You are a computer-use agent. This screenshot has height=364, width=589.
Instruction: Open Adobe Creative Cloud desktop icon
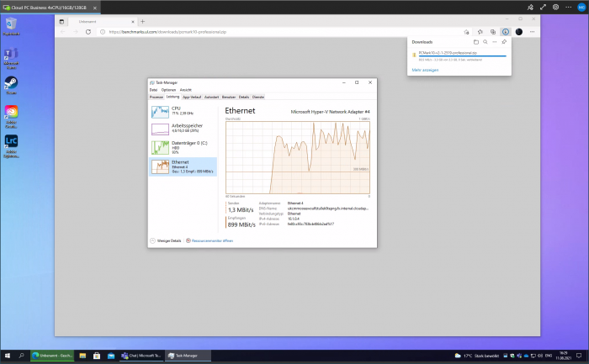click(x=11, y=117)
